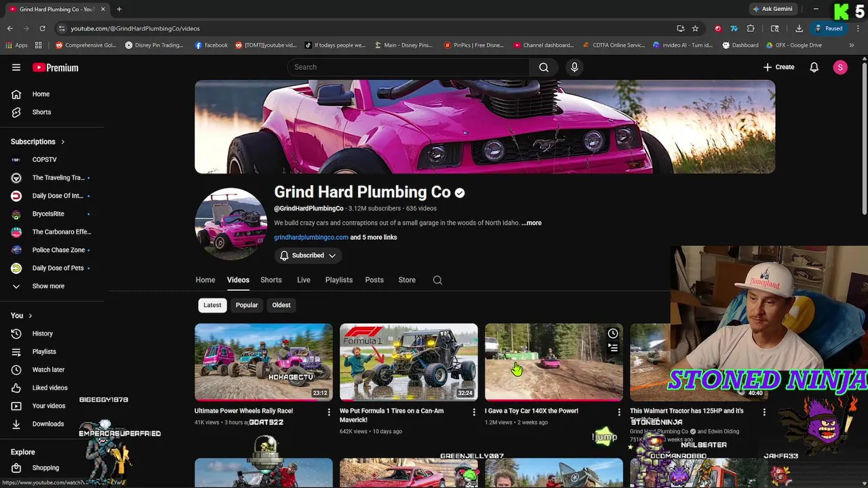Viewport: 868px width, 488px height.
Task: Click the watch later clock on thumbnail
Action: [x=613, y=333]
